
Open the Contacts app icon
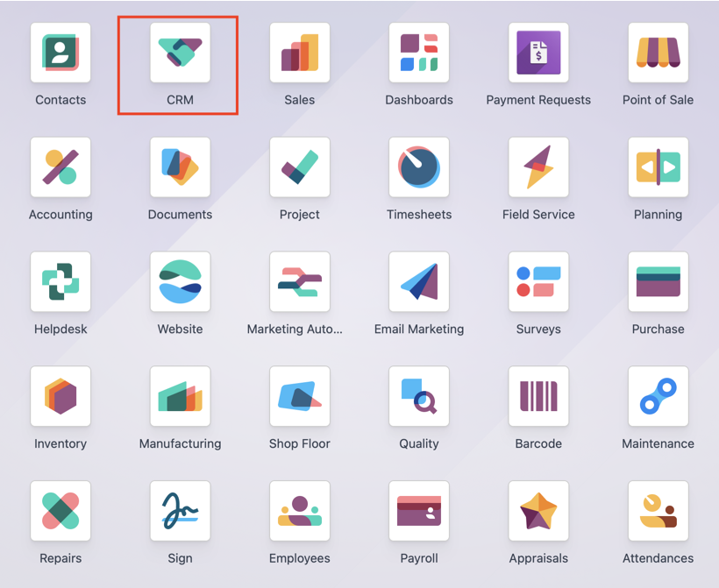click(x=61, y=53)
